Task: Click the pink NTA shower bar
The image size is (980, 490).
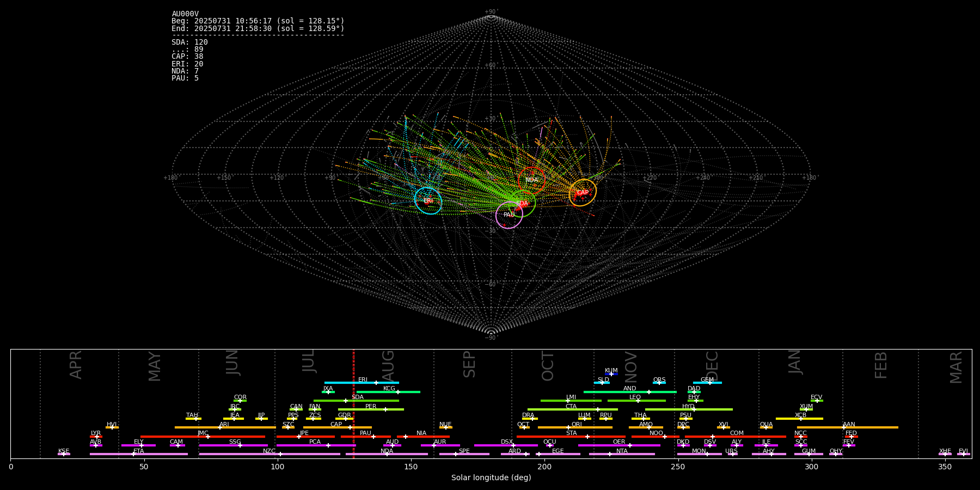Action: tap(622, 454)
